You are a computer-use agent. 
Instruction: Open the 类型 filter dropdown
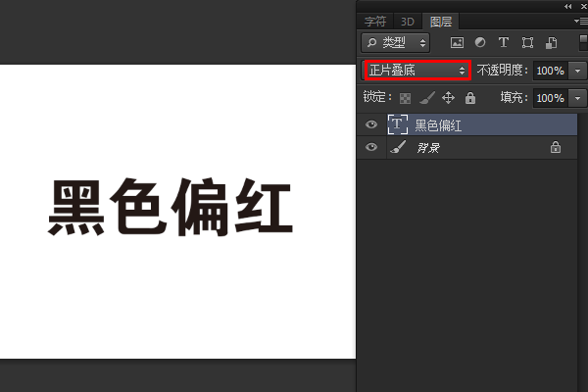(x=396, y=42)
